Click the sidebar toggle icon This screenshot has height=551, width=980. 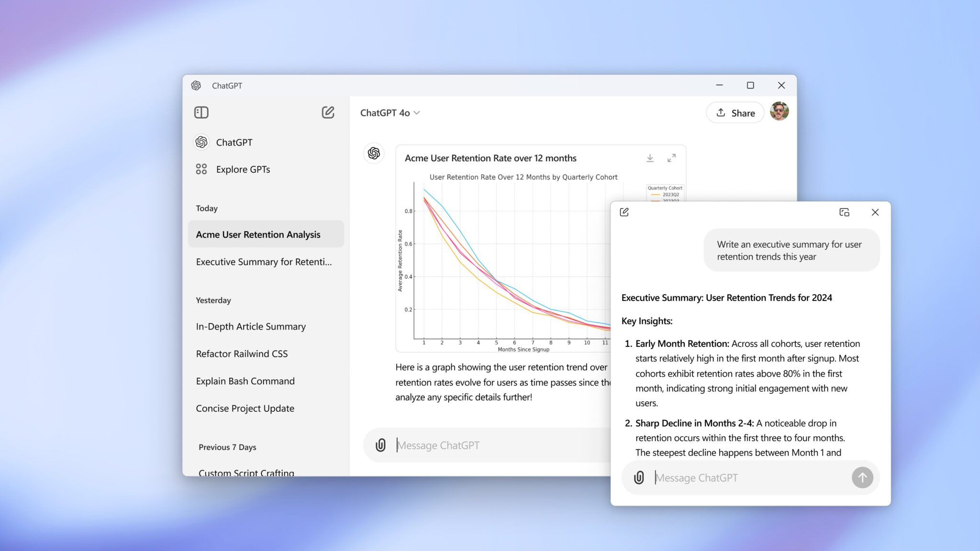pyautogui.click(x=202, y=112)
